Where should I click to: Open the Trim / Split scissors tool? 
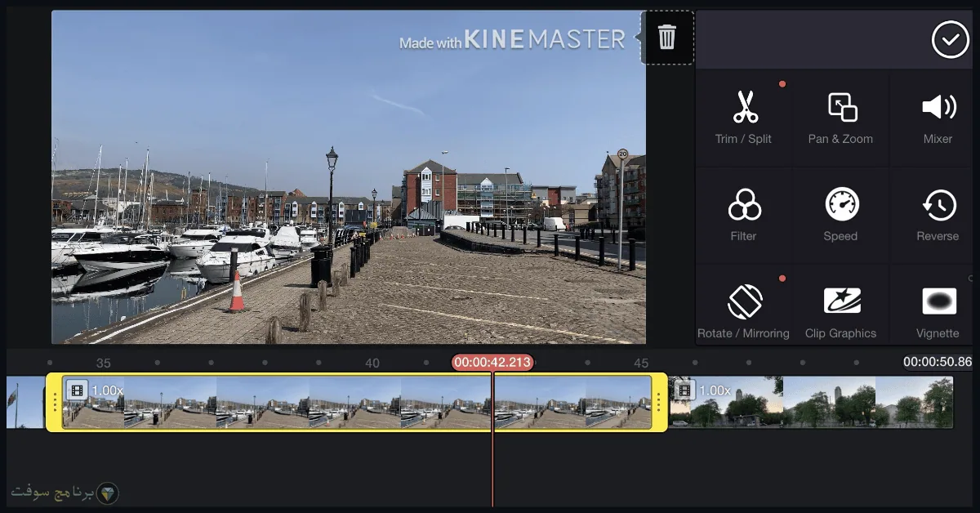[x=743, y=118]
